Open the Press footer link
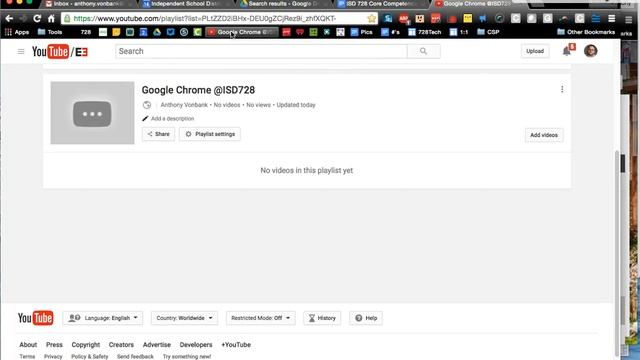640x360 pixels. coord(54,345)
